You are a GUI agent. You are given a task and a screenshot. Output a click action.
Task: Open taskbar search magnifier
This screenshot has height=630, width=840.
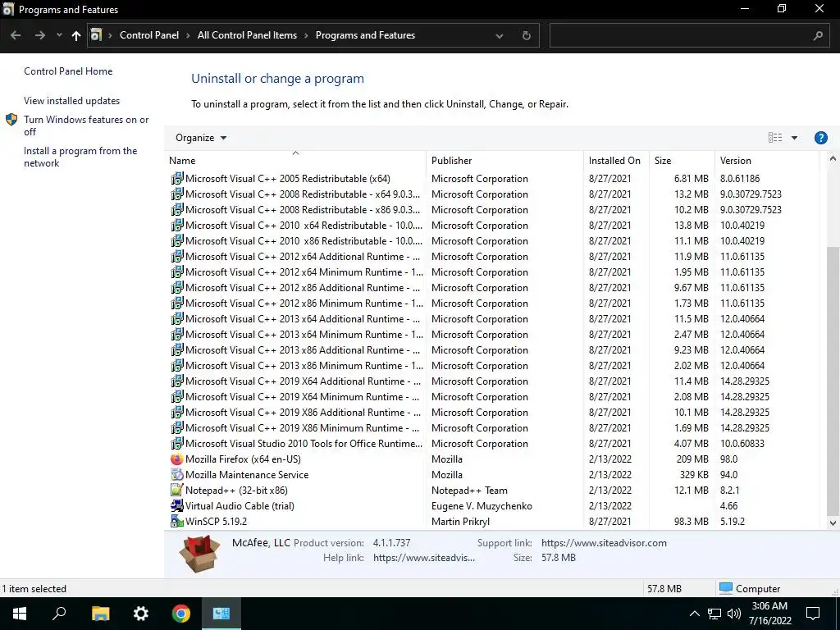[x=59, y=614]
